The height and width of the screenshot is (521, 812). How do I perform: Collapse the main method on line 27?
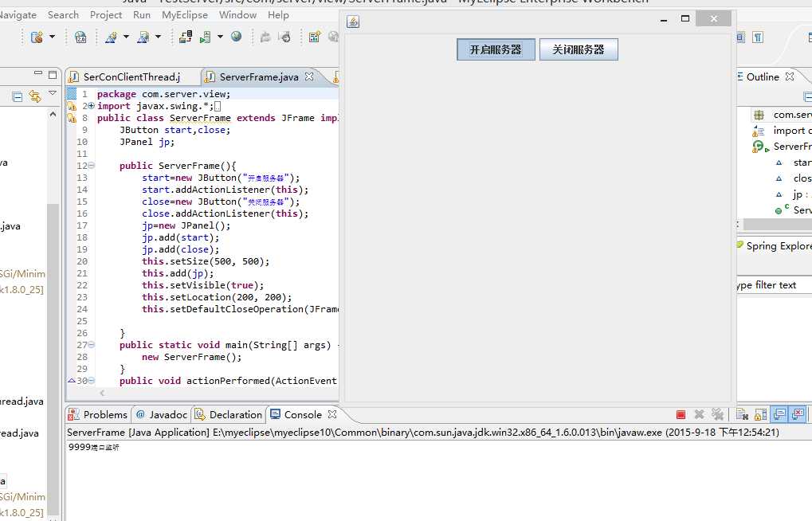coord(91,345)
